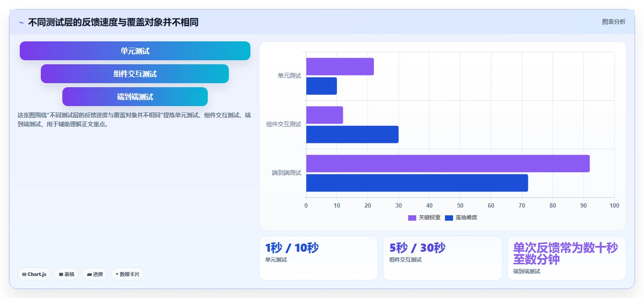The height and width of the screenshot is (298, 644).
Task: Click the blue 组件交互测试 bar
Action: 352,134
